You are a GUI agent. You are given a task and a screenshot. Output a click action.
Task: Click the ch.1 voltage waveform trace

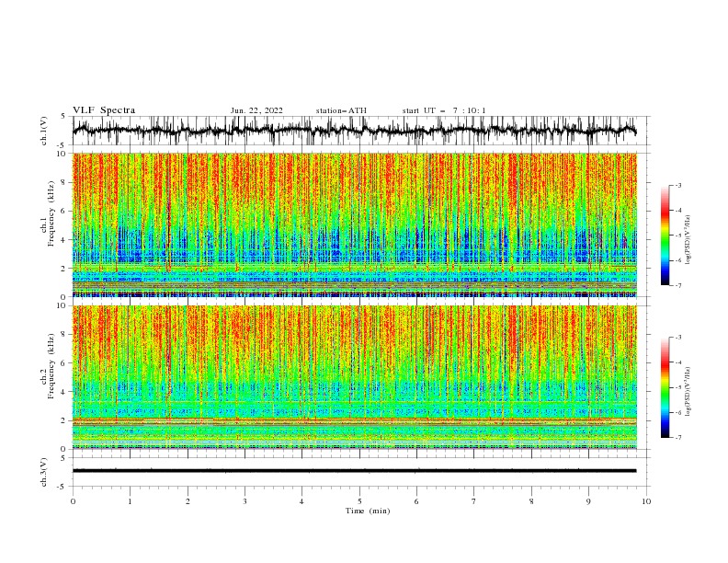tap(354, 131)
